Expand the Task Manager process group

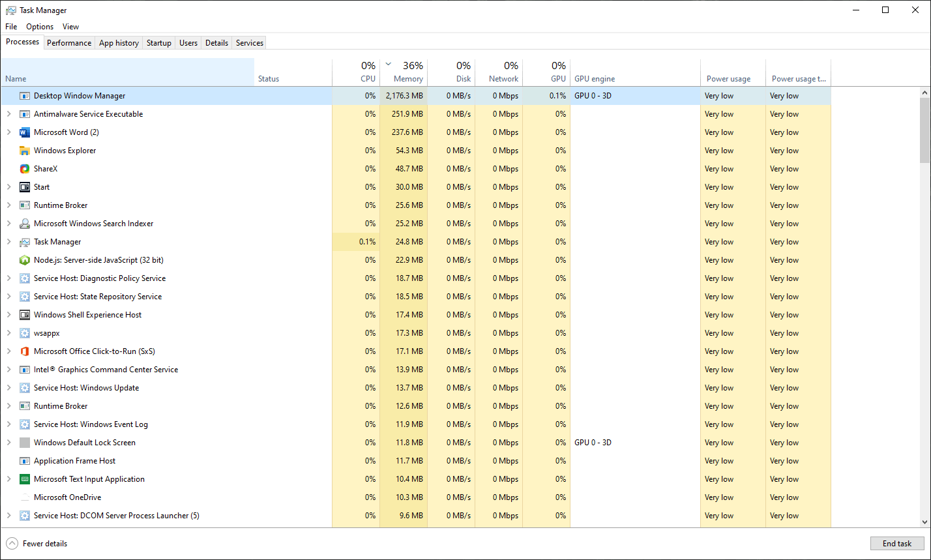pyautogui.click(x=8, y=242)
